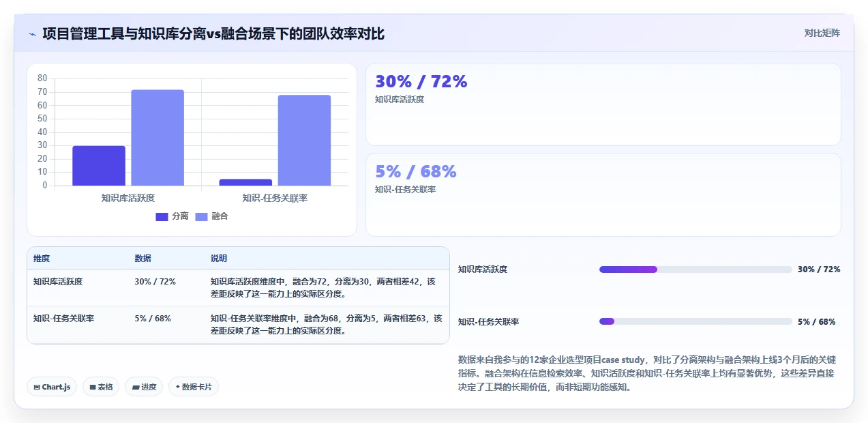Image resolution: width=868 pixels, height=423 pixels.
Task: Click 知识库活跃度 label under first stat card
Action: click(x=400, y=100)
